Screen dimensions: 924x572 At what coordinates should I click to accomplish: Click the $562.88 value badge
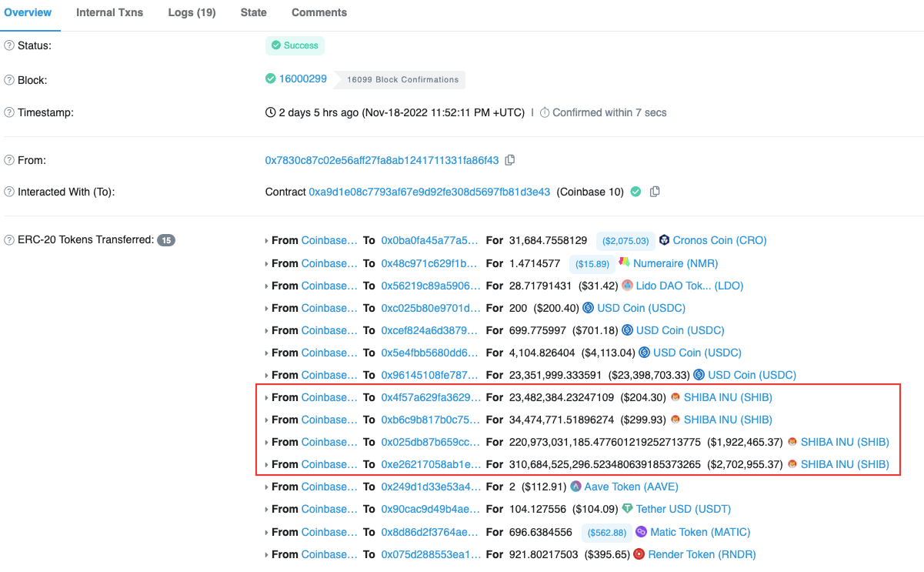[x=606, y=533]
